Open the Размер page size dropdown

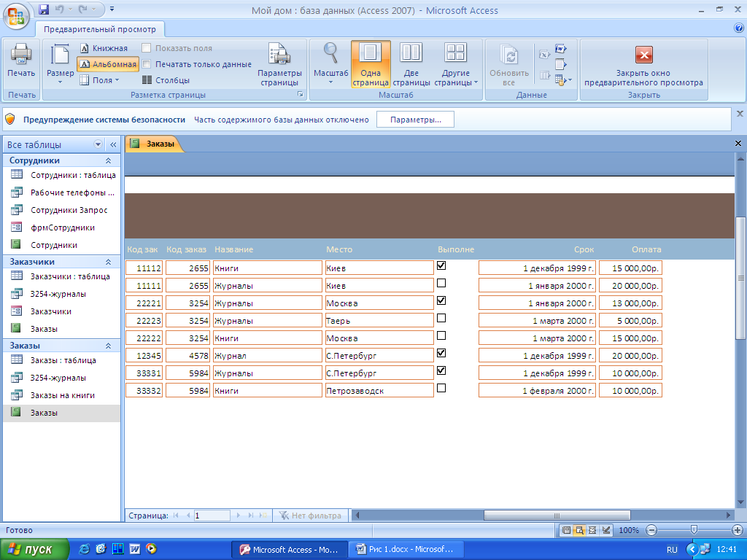pos(60,64)
